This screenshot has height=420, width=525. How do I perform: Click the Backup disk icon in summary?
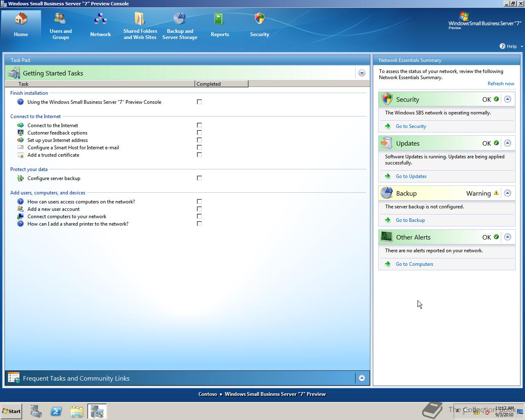(x=387, y=193)
